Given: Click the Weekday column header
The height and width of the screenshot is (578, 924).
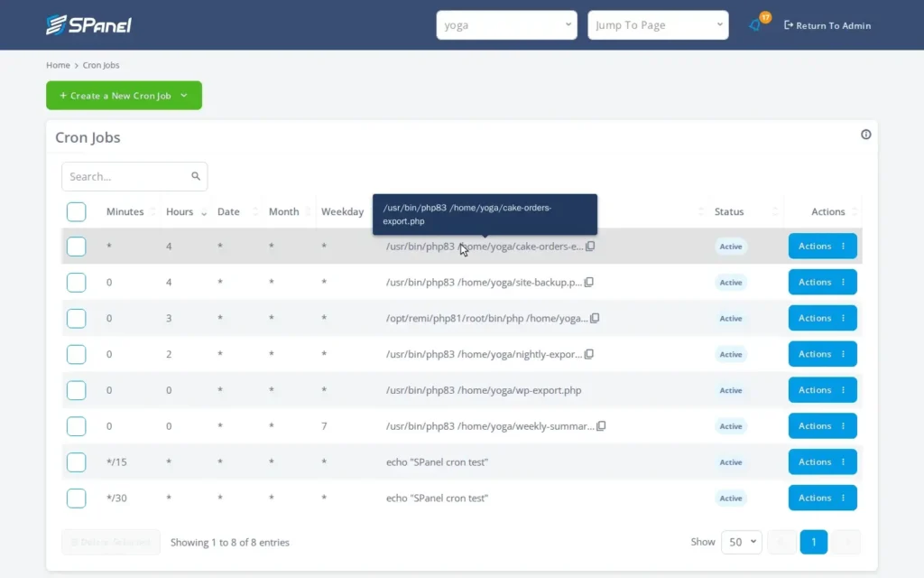Looking at the screenshot, I should click(x=342, y=211).
